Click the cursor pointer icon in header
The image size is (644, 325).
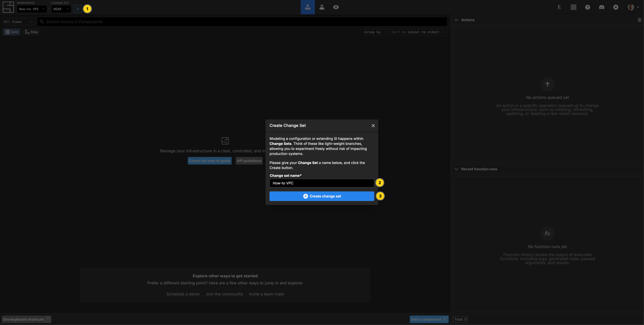pos(559,7)
